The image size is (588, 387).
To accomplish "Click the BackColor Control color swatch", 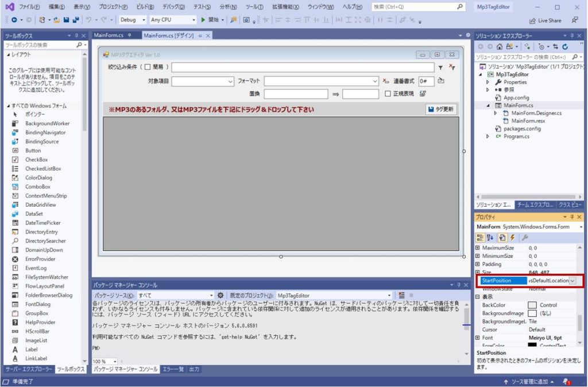I will (532, 305).
